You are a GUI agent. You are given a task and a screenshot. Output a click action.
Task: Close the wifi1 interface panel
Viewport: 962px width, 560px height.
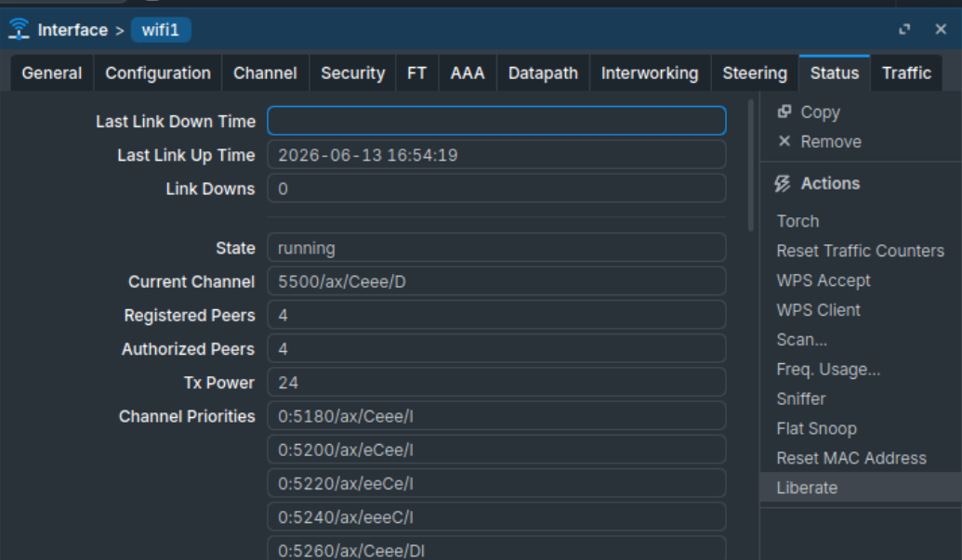[941, 30]
